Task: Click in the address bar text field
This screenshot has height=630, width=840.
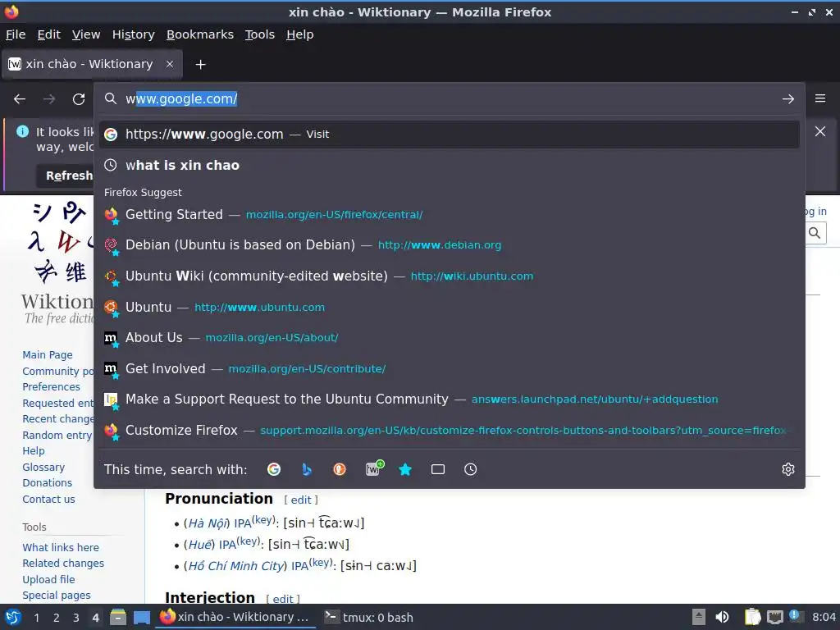Action: tap(449, 99)
